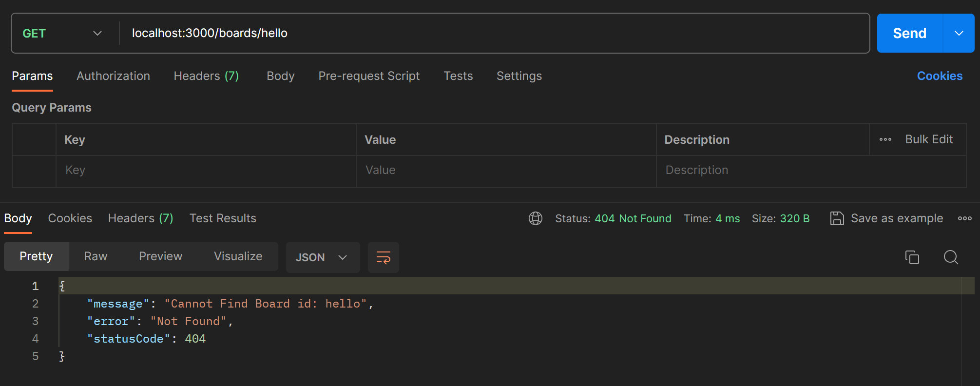The height and width of the screenshot is (386, 980).
Task: Open search in response body
Action: pos(950,257)
